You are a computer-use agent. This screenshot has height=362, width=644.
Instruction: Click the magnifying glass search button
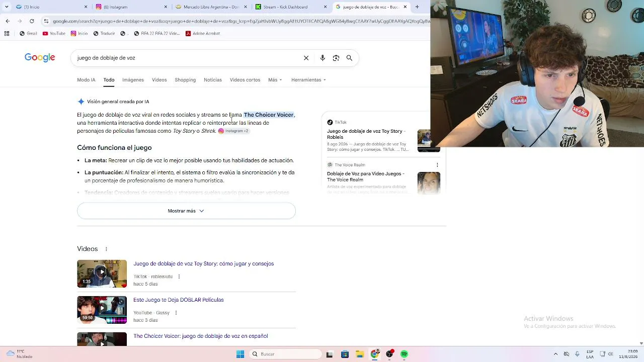(x=349, y=58)
